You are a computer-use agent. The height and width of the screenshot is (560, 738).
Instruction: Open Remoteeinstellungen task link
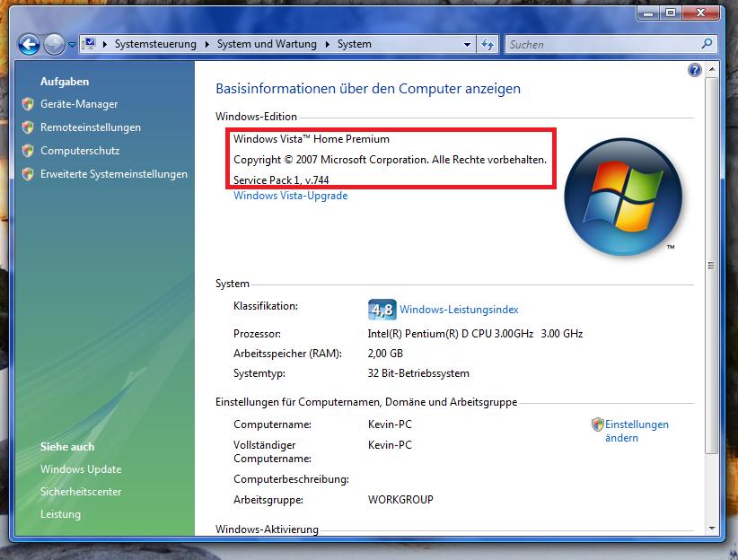point(91,127)
